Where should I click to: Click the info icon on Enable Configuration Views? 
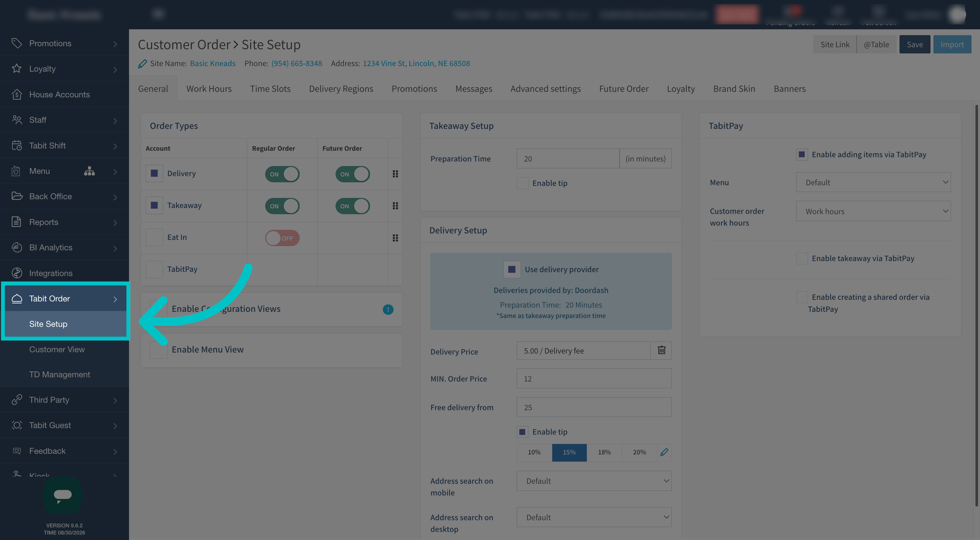click(388, 309)
